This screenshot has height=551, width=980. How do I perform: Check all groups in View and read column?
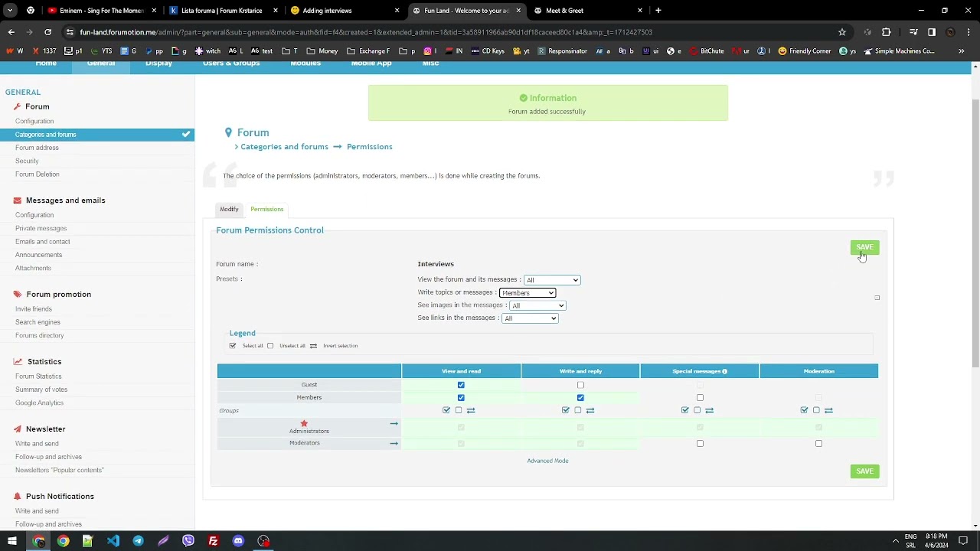pyautogui.click(x=446, y=410)
